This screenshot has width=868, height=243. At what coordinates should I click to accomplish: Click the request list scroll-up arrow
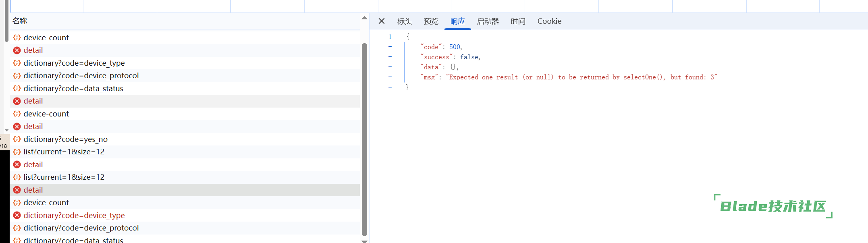364,18
